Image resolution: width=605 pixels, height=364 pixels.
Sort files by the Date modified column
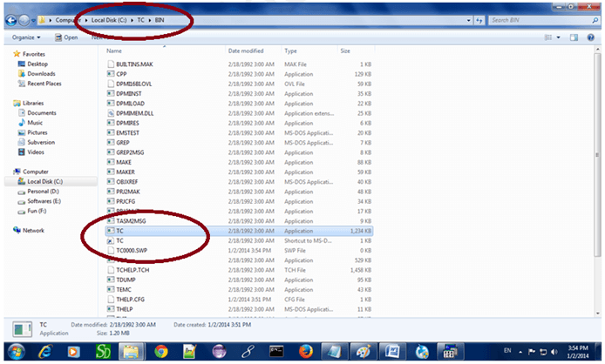(x=246, y=51)
